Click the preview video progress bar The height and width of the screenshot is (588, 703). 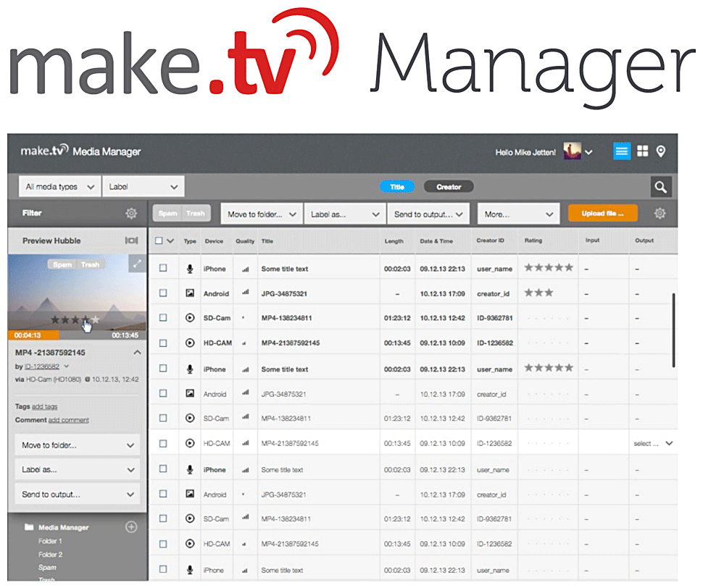(x=77, y=335)
